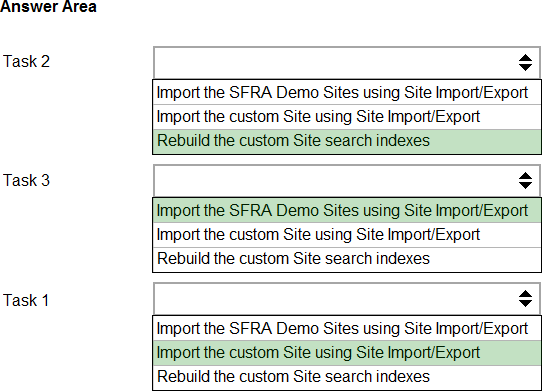Click the empty Task 1 combo box field
This screenshot has height=391, width=542.
346,299
